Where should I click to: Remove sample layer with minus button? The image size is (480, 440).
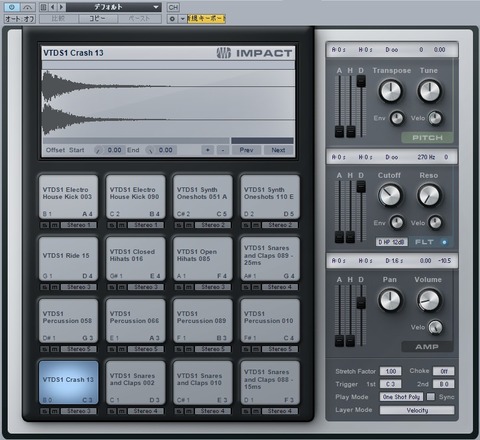coord(223,150)
